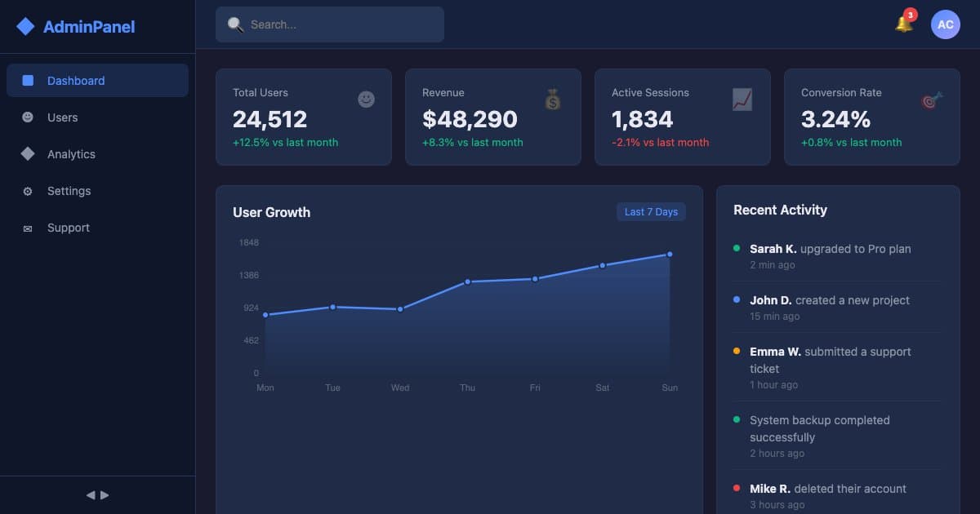Click the -2.1% vs last month text
Image resolution: width=980 pixels, height=514 pixels.
(661, 142)
